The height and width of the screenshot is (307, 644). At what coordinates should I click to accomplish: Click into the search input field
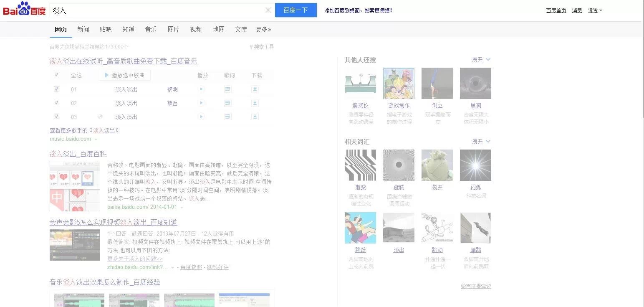(157, 10)
